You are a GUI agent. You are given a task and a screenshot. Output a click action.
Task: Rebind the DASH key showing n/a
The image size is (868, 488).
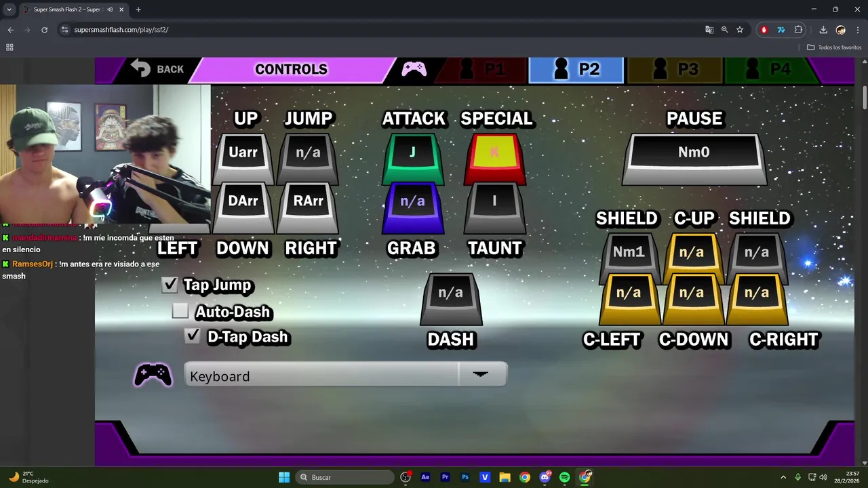tap(450, 299)
